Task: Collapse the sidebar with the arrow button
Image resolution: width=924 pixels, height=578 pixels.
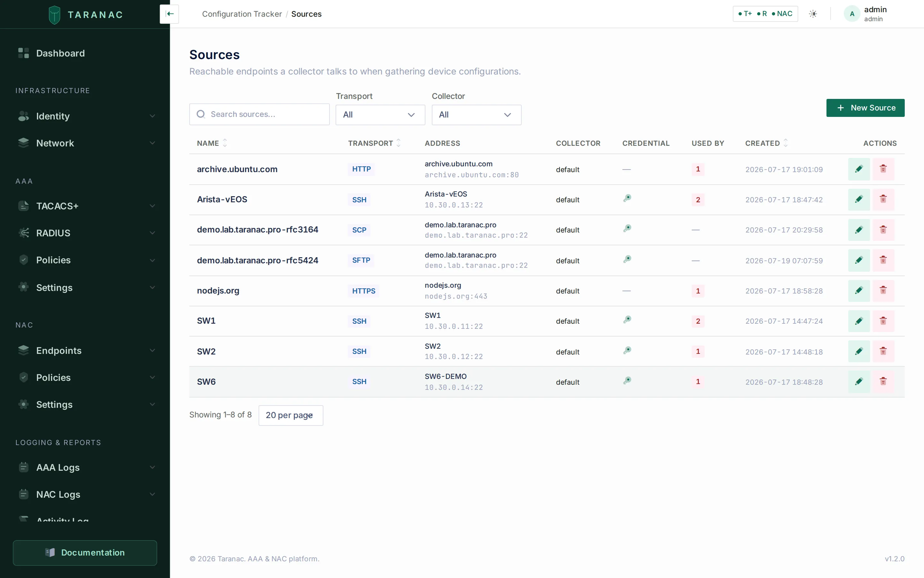Action: click(x=169, y=14)
